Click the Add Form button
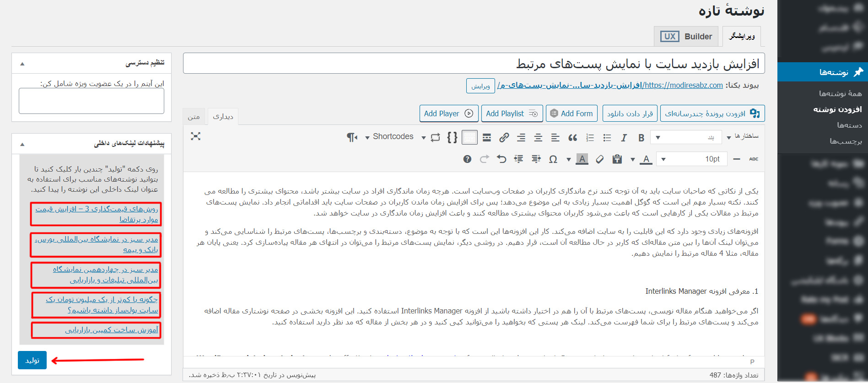Screen dimensions: 868x383 (x=571, y=113)
